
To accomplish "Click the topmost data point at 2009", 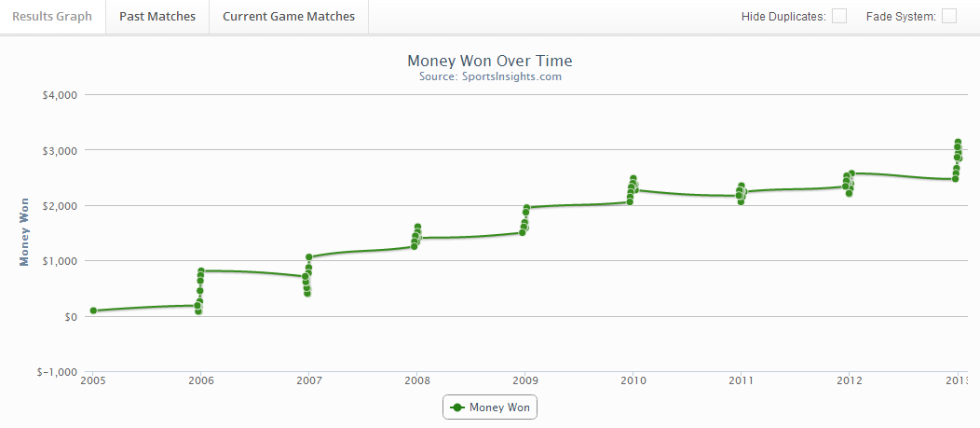I will [x=526, y=208].
